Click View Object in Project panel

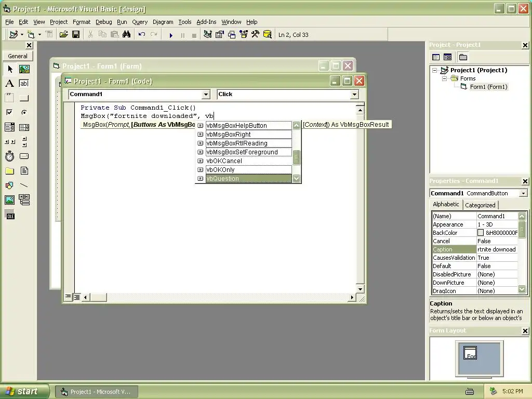(x=447, y=57)
